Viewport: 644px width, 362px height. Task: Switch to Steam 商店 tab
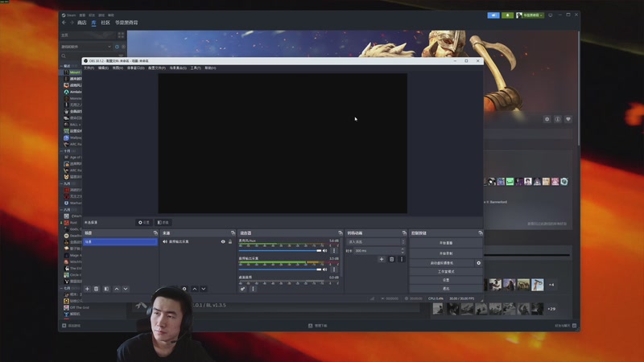click(x=82, y=23)
